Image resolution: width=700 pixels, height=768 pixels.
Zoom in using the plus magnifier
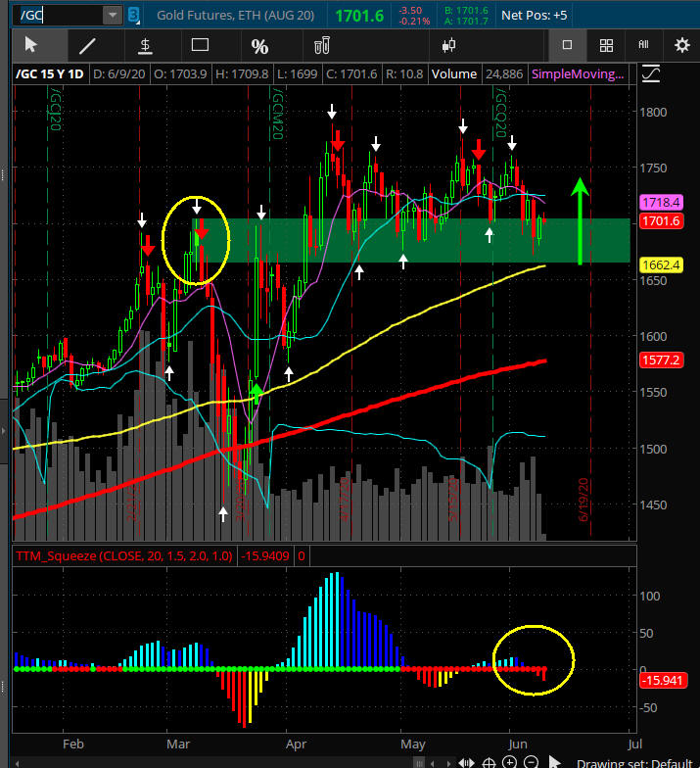tap(510, 762)
